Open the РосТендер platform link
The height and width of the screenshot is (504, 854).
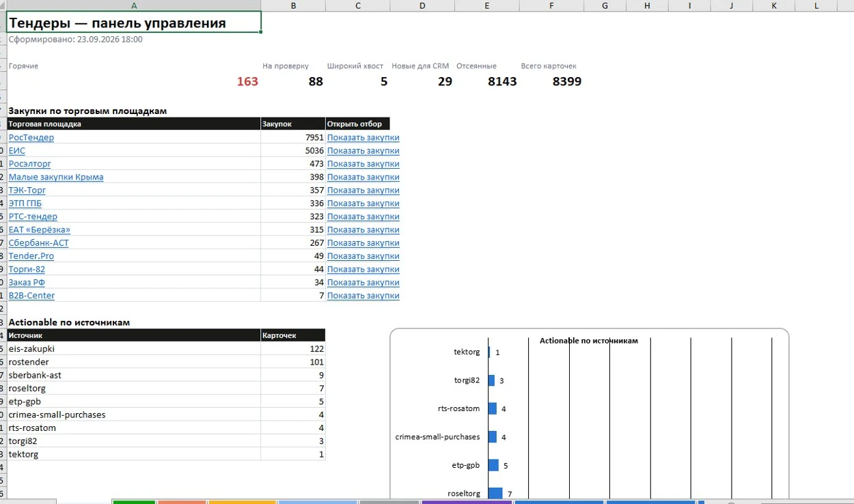click(x=31, y=137)
